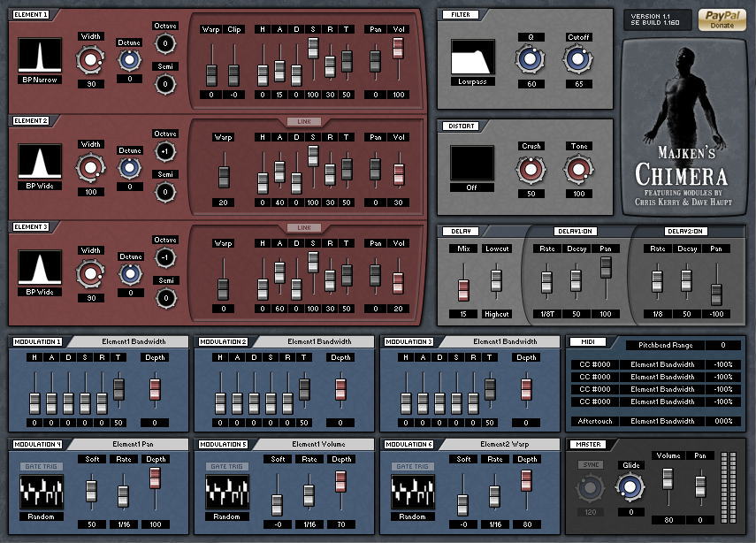Flip the delay Lowcut/Highcut switch
Image resolution: width=756 pixels, height=543 pixels.
[496, 280]
